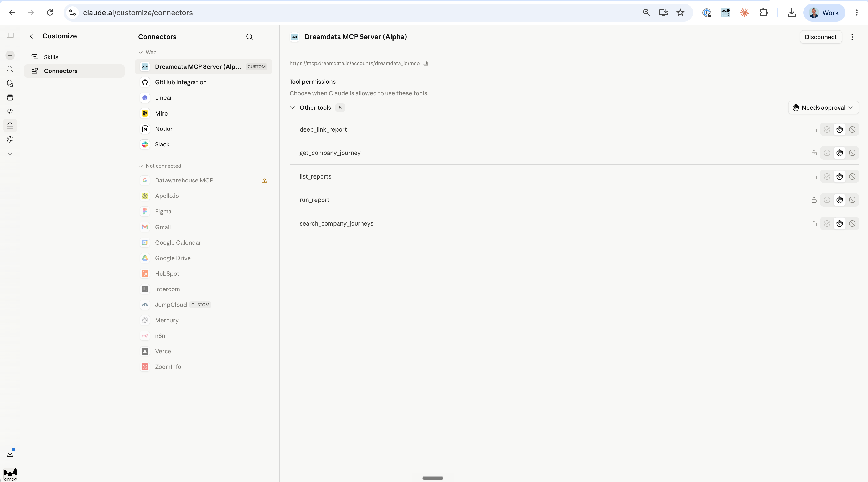The image size is (868, 482).
Task: Open projects stack icon in left rail
Action: (10, 97)
